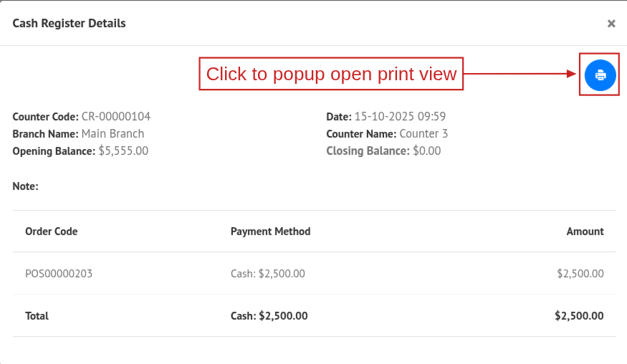Click the Note label
Viewport: 627px width, 364px height.
coord(26,186)
